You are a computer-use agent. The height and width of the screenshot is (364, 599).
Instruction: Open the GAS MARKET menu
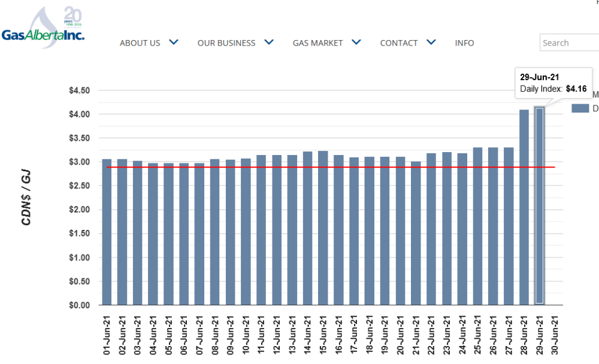(x=317, y=43)
